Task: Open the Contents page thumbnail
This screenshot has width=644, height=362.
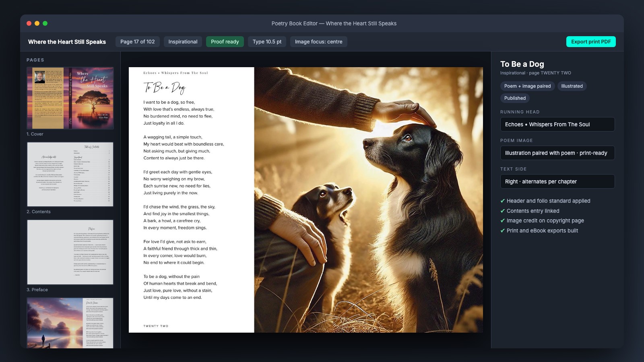Action: point(70,174)
